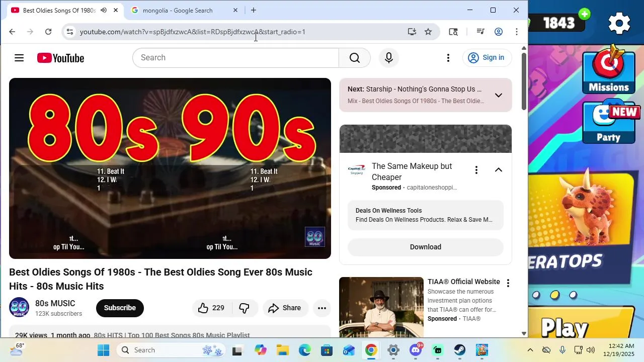This screenshot has width=644, height=362.
Task: Dislike the video with thumbs-down
Action: pyautogui.click(x=245, y=308)
